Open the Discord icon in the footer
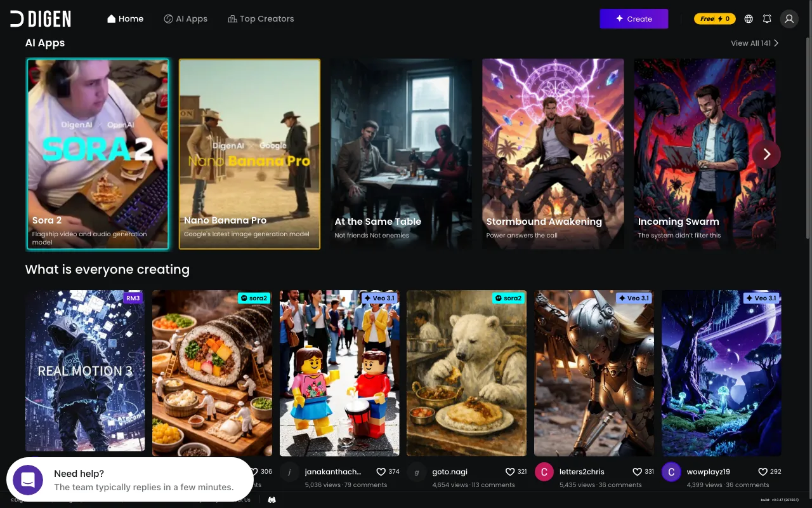Screen dimensions: 812x508 tap(272, 500)
